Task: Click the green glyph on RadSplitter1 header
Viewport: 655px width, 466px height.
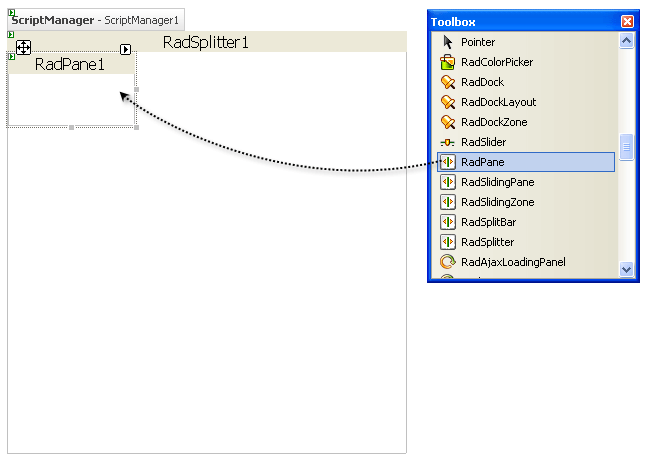Action: click(x=10, y=35)
